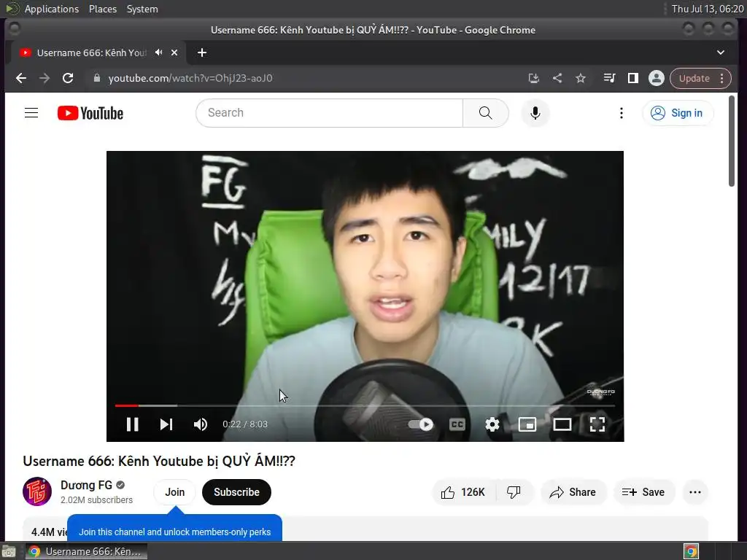Switch to miniplayer mode
Screen dimensions: 747x560
click(x=527, y=424)
